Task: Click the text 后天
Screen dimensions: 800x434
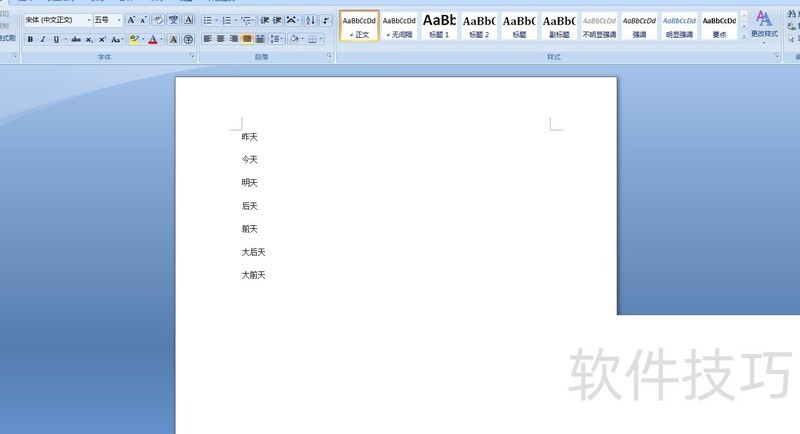Action: click(249, 206)
